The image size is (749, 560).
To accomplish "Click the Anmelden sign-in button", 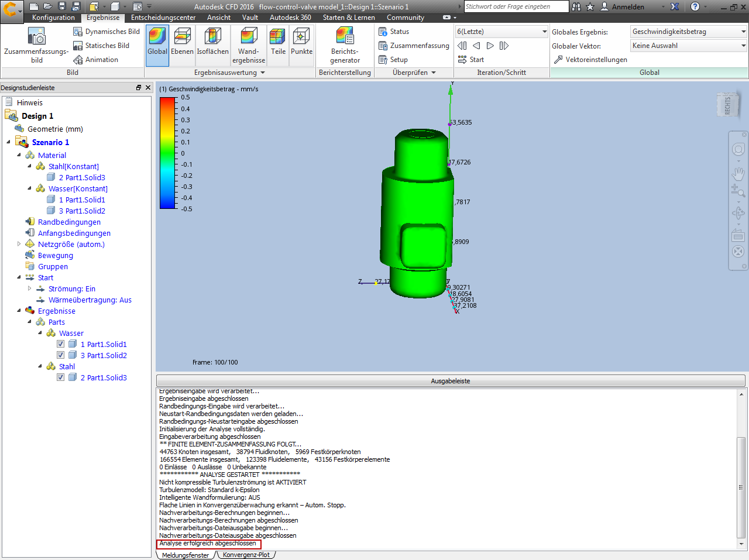I will (x=623, y=6).
